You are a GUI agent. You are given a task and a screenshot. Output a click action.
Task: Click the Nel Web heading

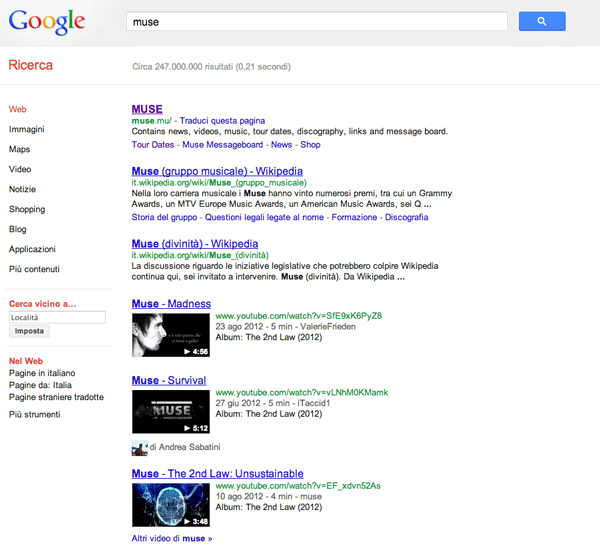[26, 361]
